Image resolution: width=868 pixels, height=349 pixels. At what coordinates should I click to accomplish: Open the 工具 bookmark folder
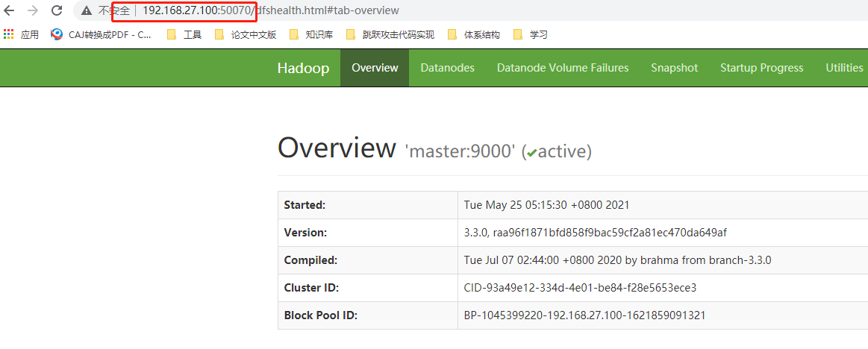coord(185,35)
